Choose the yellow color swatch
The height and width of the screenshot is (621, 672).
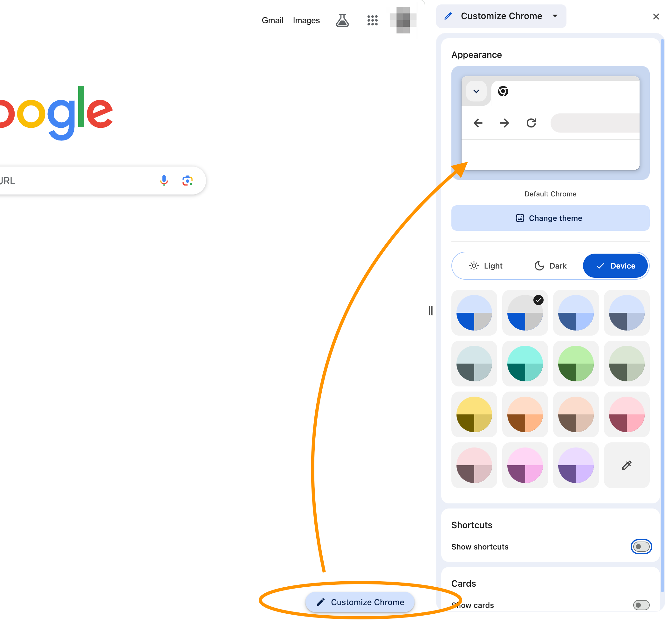coord(474,414)
